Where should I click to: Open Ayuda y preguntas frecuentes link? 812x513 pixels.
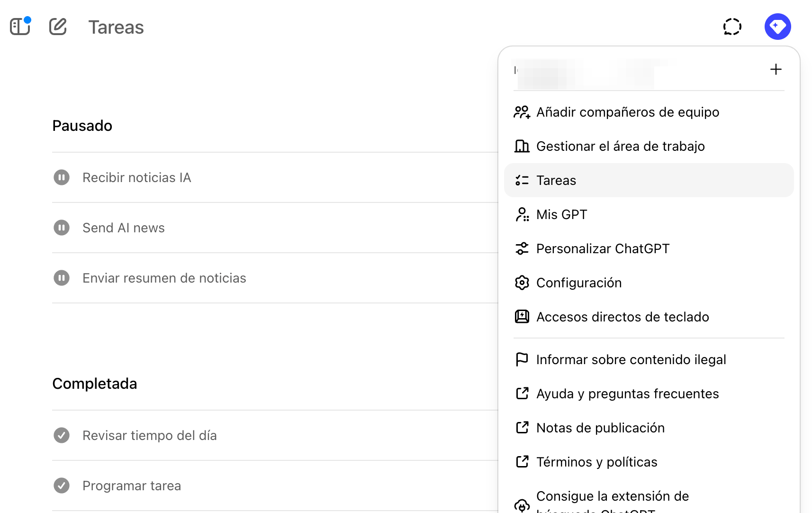coord(649,394)
